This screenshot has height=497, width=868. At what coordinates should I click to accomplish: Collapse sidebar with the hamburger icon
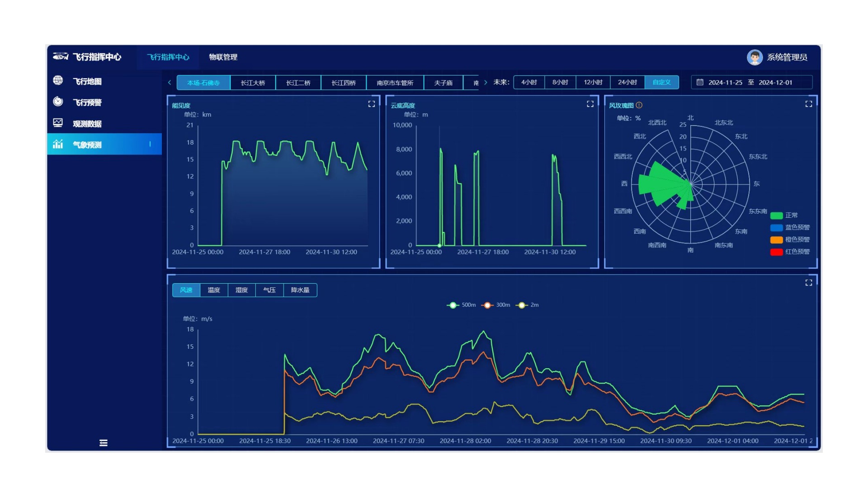(104, 443)
